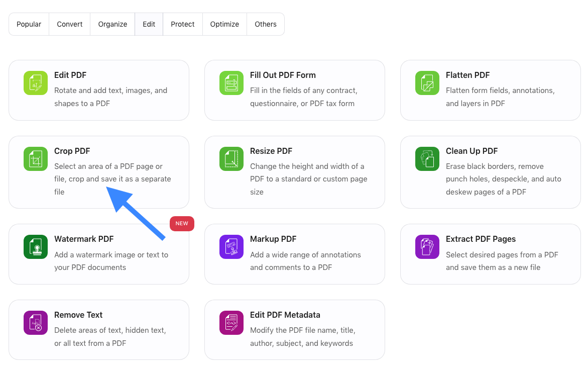Click the Flatten PDF icon
Screen dimensions: 588x369
pyautogui.click(x=427, y=83)
